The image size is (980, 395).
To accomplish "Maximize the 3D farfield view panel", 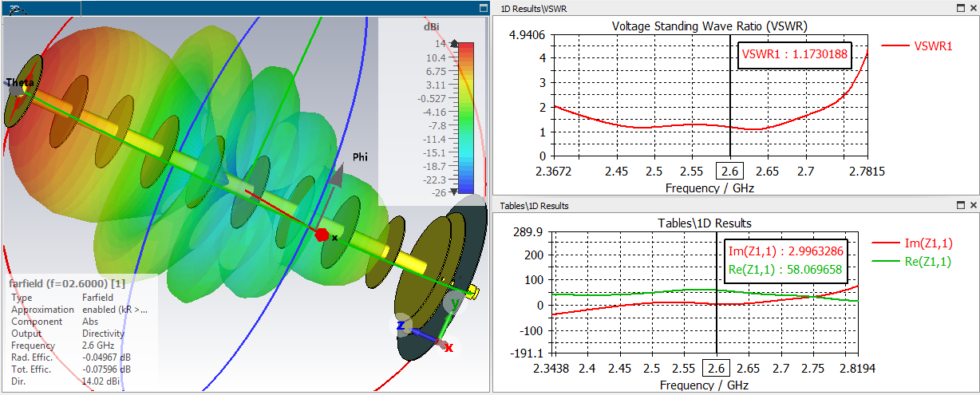I will [483, 8].
